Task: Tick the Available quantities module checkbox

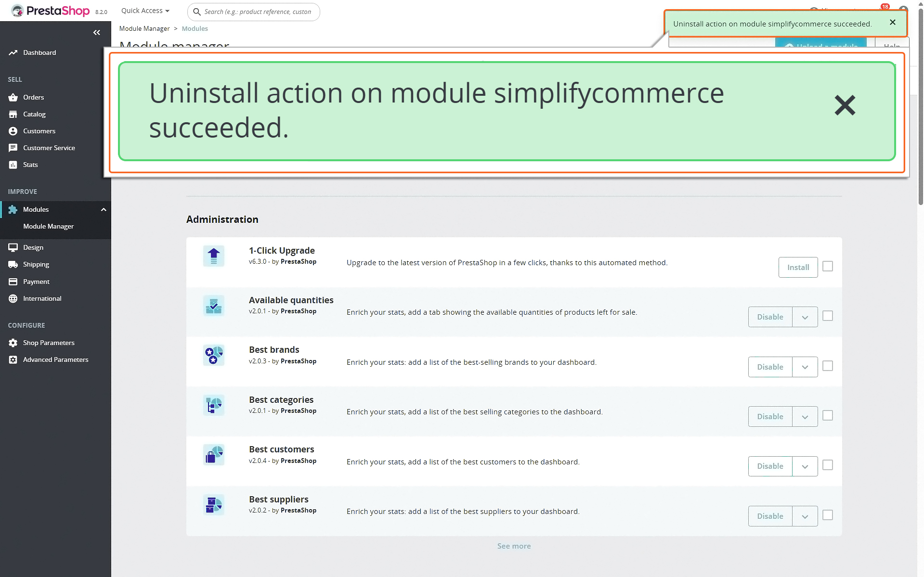Action: [828, 316]
